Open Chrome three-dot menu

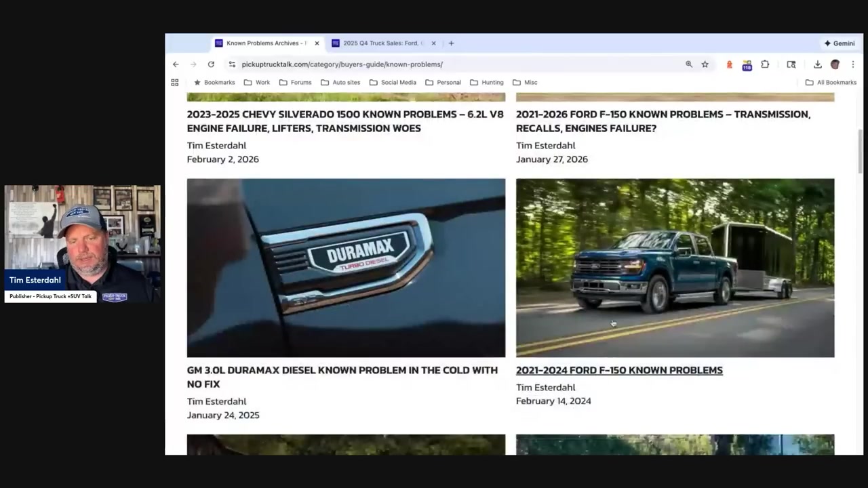coord(852,64)
